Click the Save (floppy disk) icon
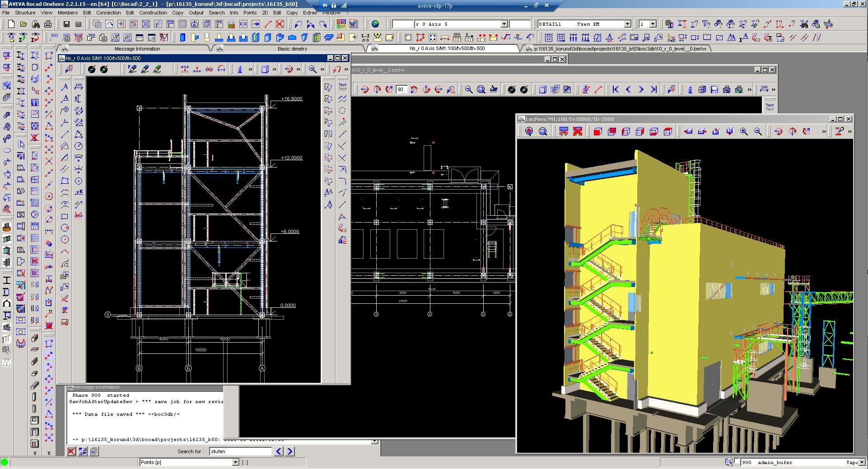Image resolution: width=868 pixels, height=469 pixels. tap(66, 24)
